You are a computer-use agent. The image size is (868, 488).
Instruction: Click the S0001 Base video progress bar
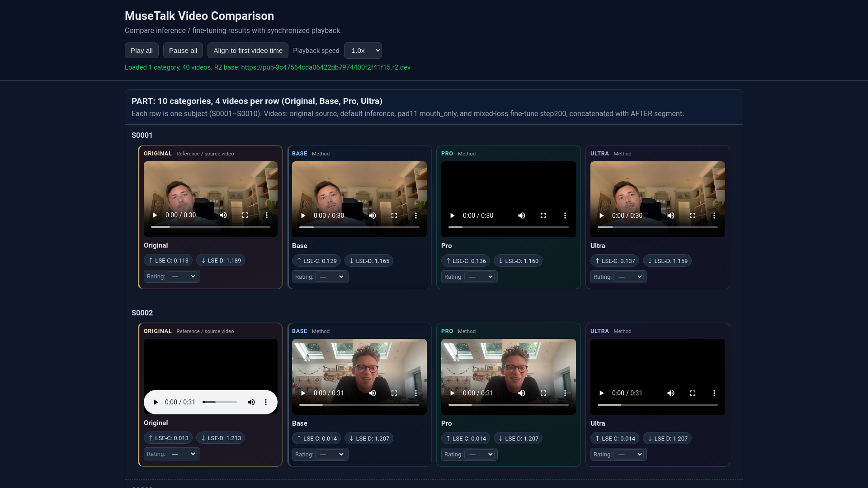click(359, 227)
